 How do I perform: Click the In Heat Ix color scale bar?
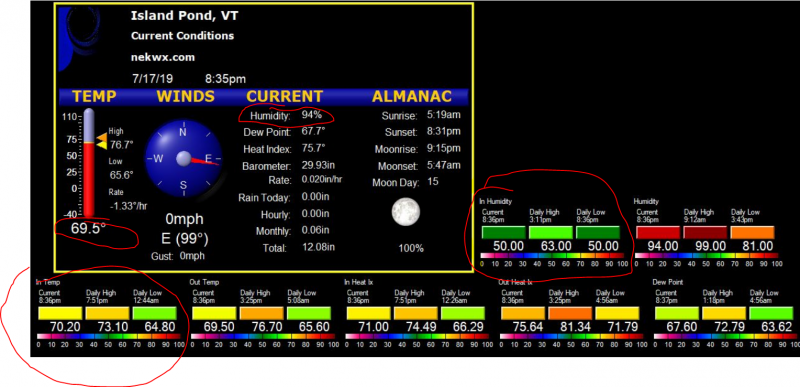click(x=418, y=337)
